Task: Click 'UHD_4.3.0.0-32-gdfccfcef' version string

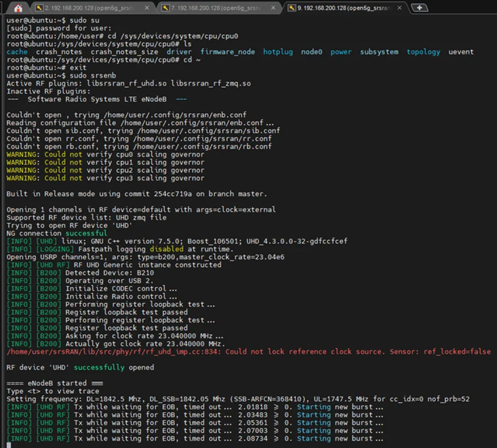Action: pos(297,241)
